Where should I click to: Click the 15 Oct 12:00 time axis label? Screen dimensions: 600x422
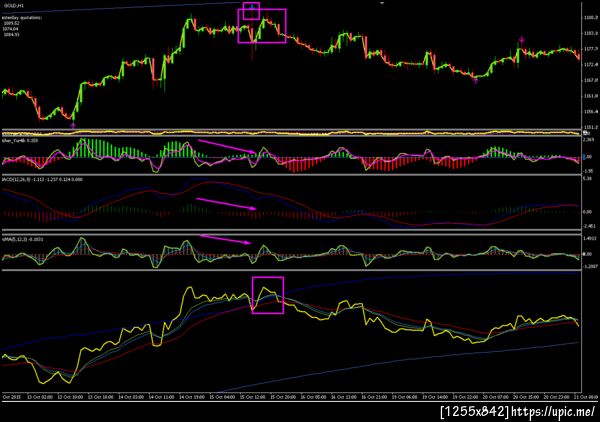tap(253, 397)
